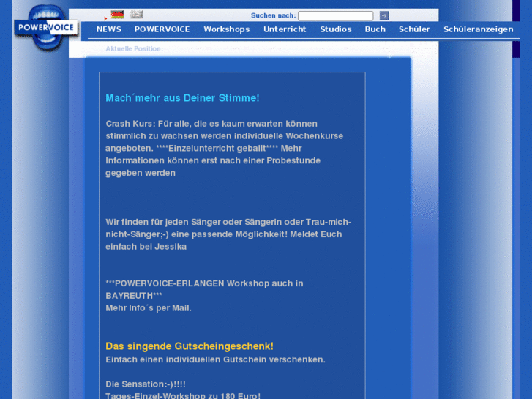Go to the Schüler page
Image resolution: width=532 pixels, height=399 pixels.
(x=414, y=29)
